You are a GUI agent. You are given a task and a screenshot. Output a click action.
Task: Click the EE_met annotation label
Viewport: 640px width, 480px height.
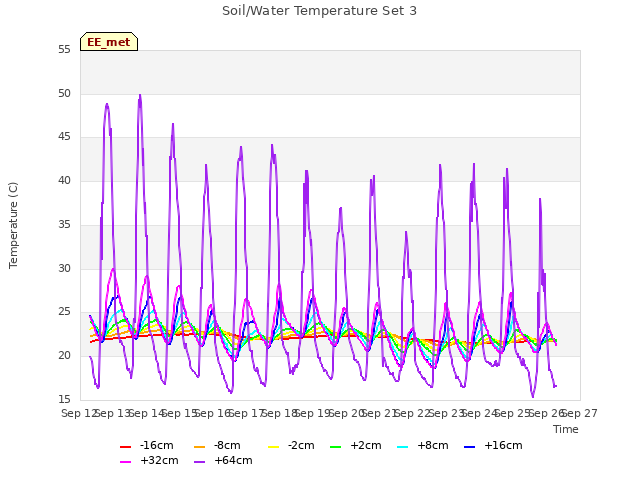coord(109,42)
